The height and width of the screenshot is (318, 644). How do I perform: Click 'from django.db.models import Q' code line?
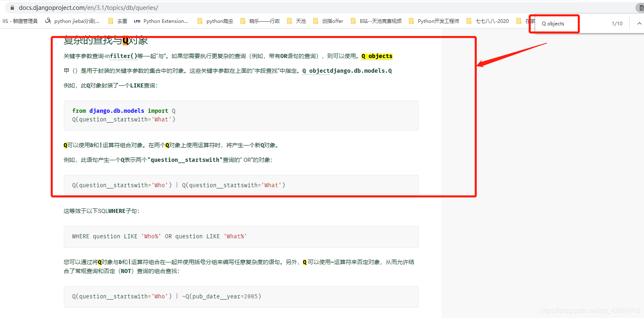coord(124,111)
